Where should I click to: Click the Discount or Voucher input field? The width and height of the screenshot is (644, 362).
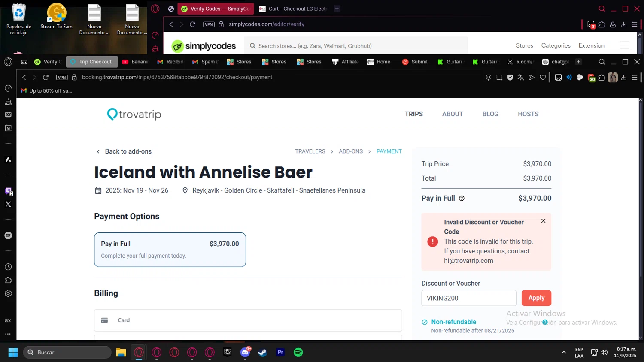coord(469,298)
